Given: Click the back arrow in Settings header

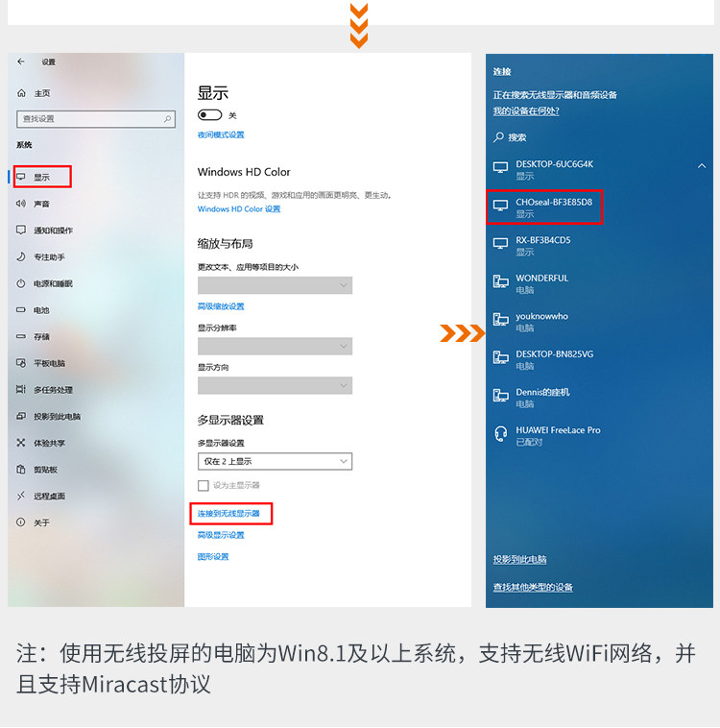Looking at the screenshot, I should (x=21, y=61).
